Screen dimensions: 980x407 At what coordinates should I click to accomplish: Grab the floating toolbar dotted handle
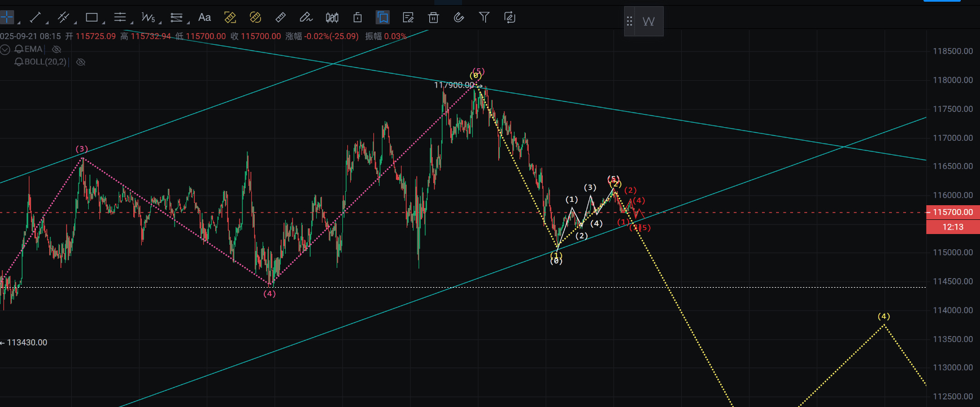click(x=629, y=21)
